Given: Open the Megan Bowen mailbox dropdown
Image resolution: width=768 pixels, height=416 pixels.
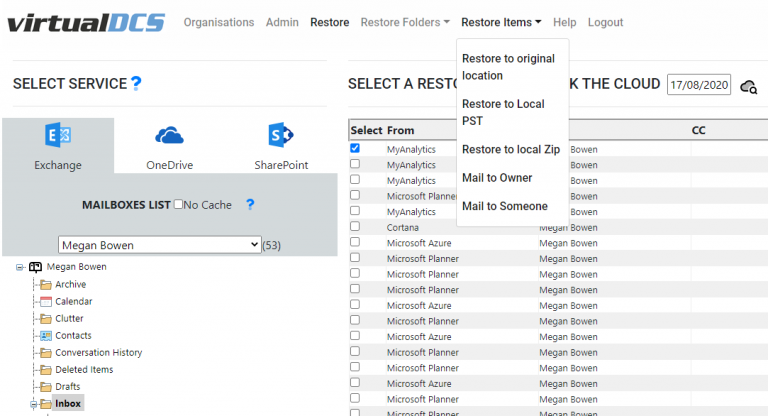Looking at the screenshot, I should [160, 245].
